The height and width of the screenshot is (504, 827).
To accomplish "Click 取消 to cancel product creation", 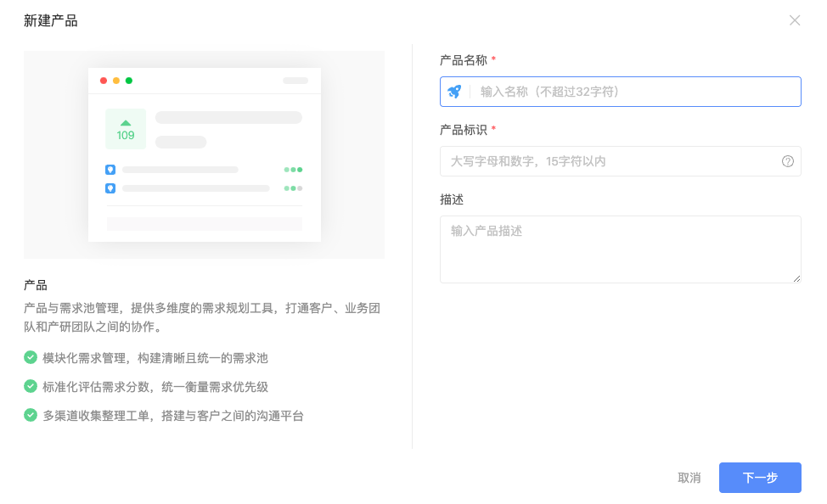I will tap(689, 478).
